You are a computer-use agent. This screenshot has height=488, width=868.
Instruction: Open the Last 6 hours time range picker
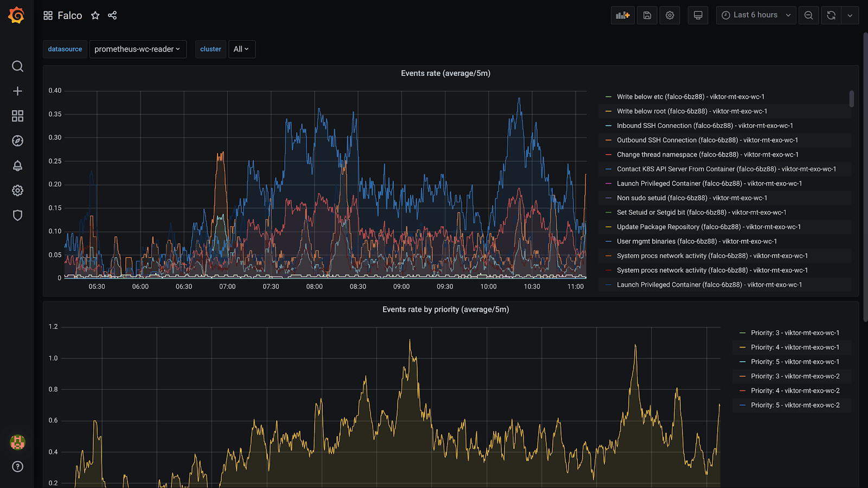coord(755,15)
